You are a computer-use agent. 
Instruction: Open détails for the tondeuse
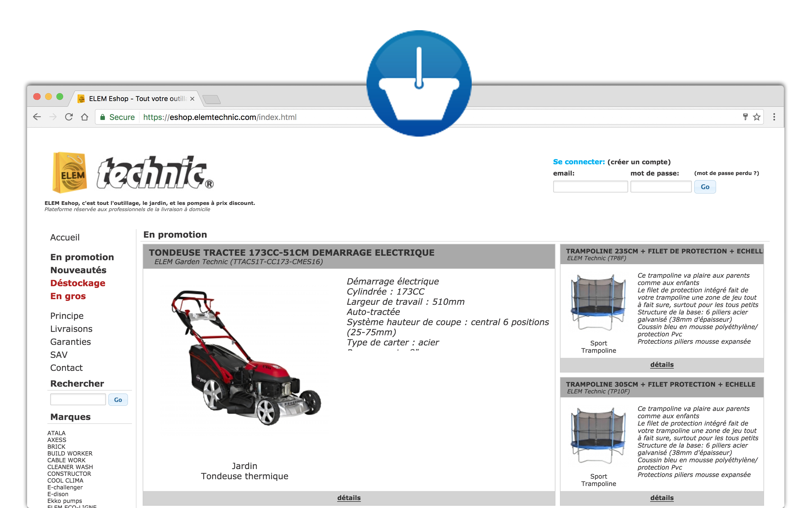[x=349, y=498]
